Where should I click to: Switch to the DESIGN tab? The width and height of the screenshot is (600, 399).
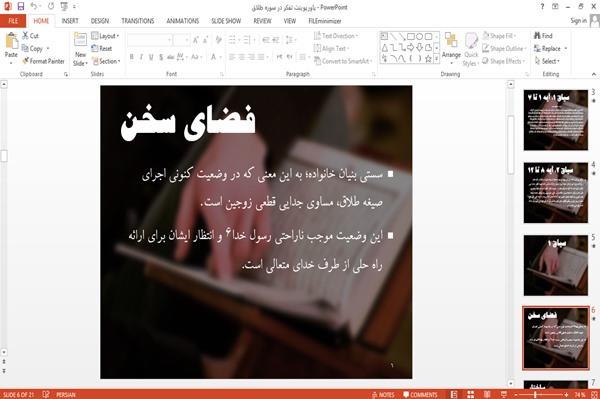pos(100,21)
